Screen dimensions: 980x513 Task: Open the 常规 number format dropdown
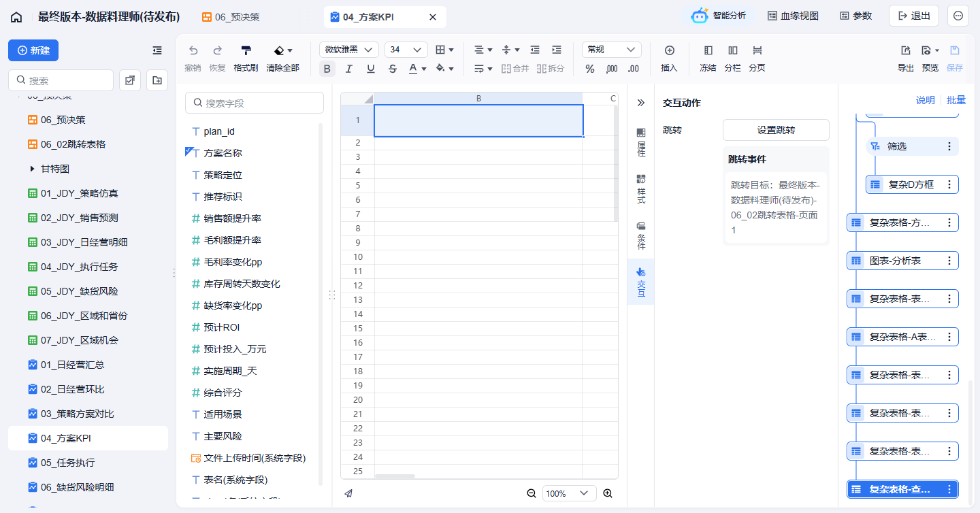click(612, 50)
